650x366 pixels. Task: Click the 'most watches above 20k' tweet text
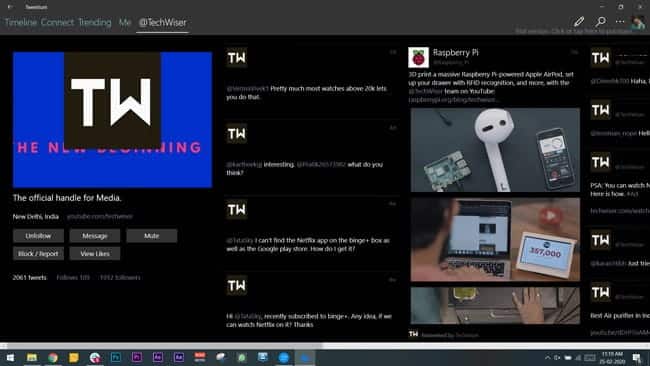click(x=306, y=92)
